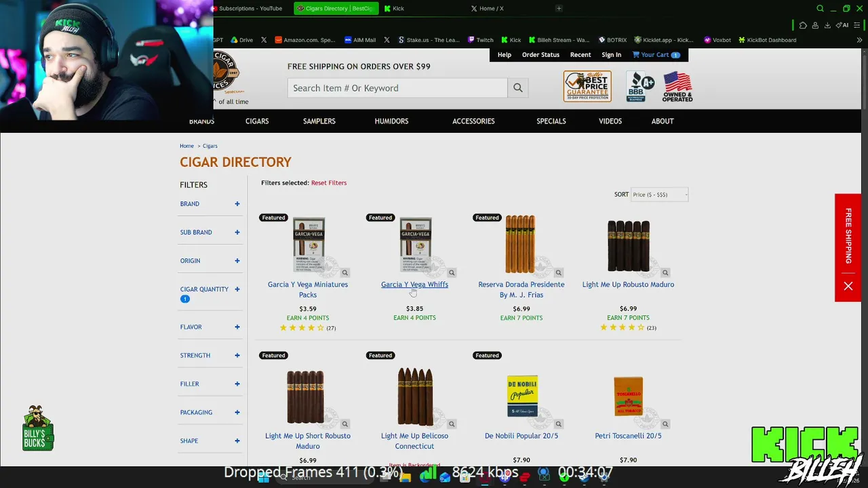
Task: Open the browser profile icon
Action: (x=815, y=25)
